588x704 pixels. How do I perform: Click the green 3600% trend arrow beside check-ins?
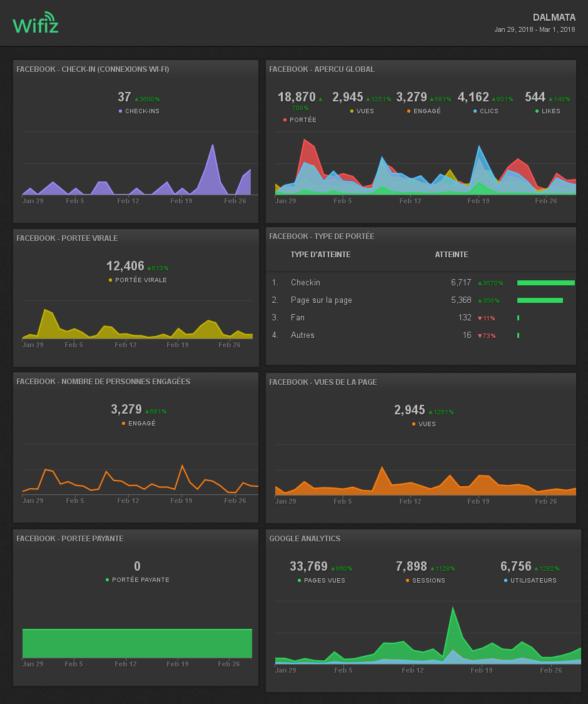tap(136, 99)
